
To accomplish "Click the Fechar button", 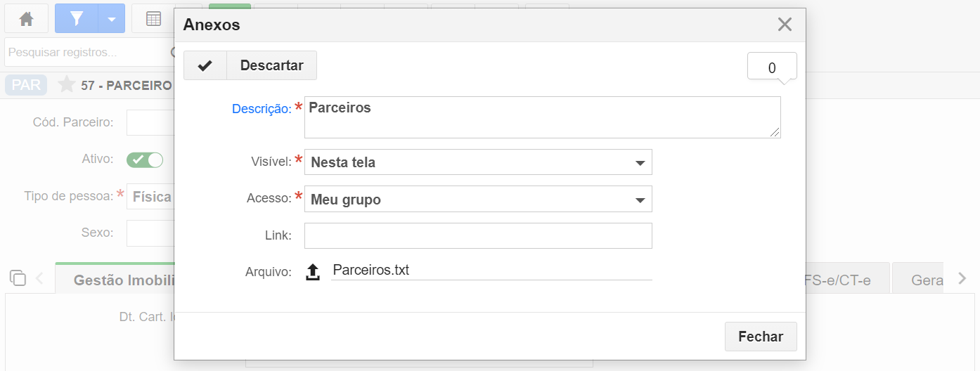I will [x=761, y=337].
